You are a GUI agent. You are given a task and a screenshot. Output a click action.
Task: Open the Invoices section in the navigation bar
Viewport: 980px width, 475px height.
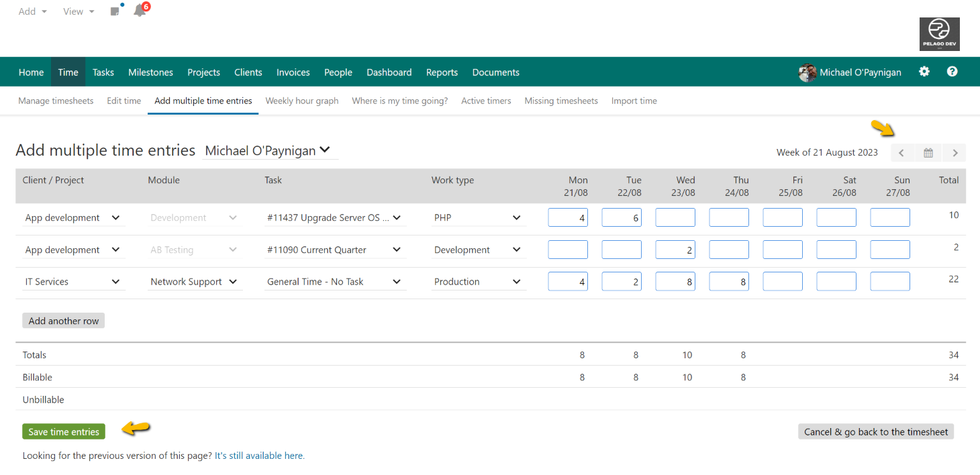tap(293, 72)
